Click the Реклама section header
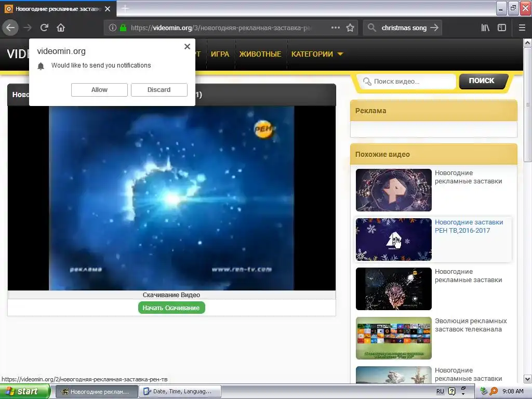Image resolution: width=532 pixels, height=399 pixels. (x=434, y=111)
